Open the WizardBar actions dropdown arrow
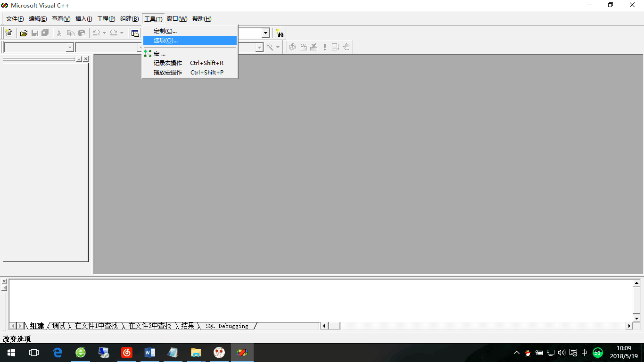This screenshot has width=644, height=362. pyautogui.click(x=278, y=47)
